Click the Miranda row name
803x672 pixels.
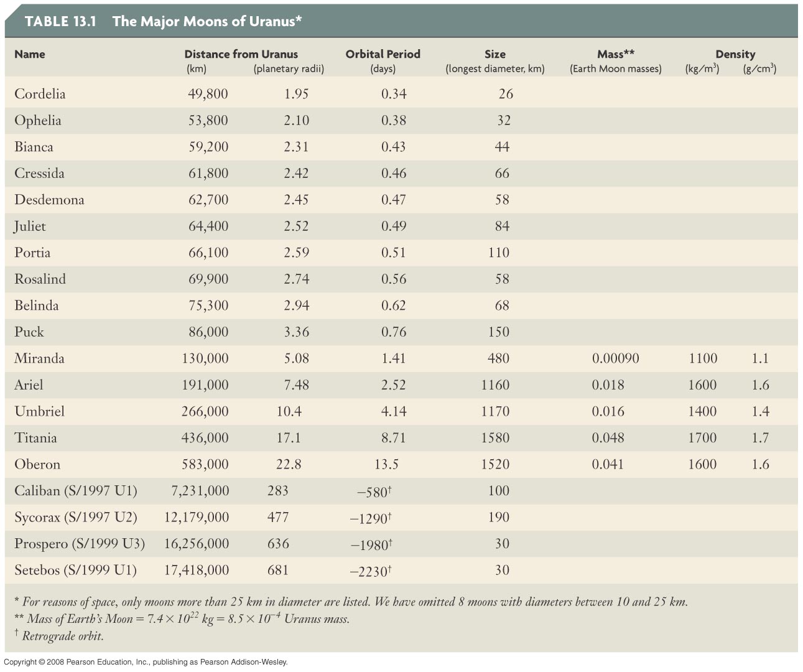click(39, 358)
